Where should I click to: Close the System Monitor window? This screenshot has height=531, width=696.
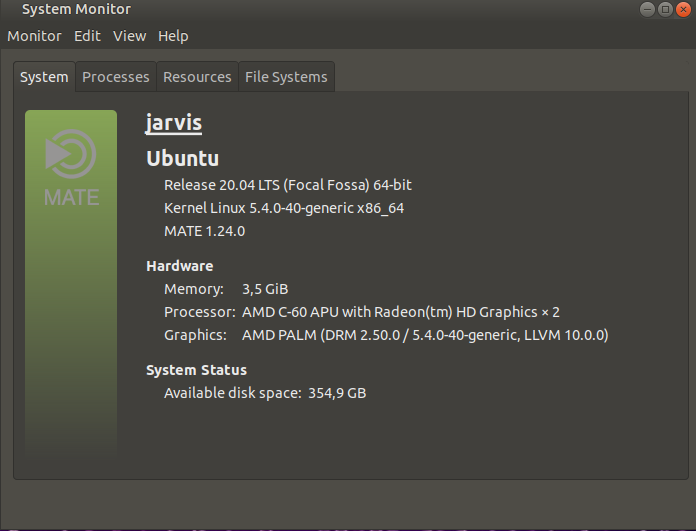(x=684, y=9)
